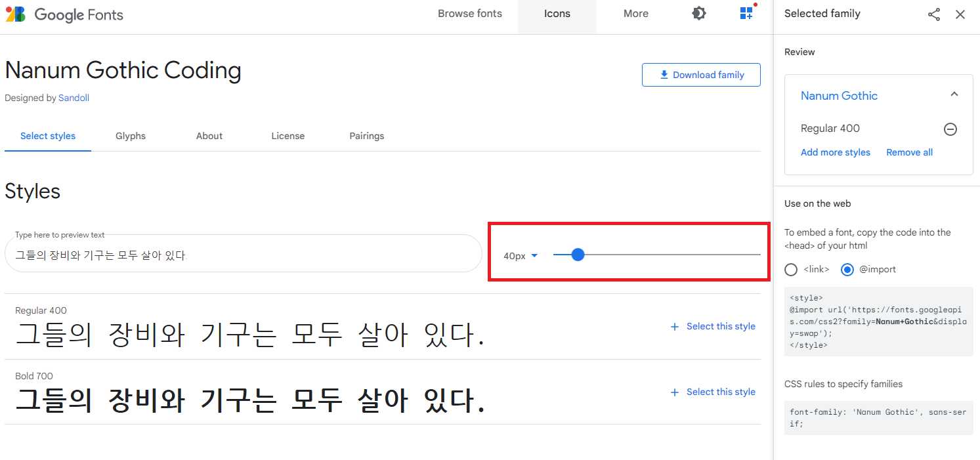This screenshot has height=460, width=980.
Task: Click the Download family button
Action: (x=701, y=75)
